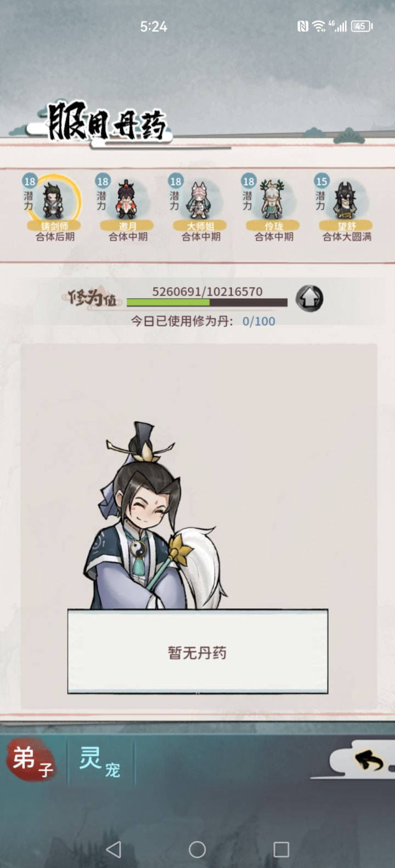Select disciple 邀月 avatar

point(127,199)
